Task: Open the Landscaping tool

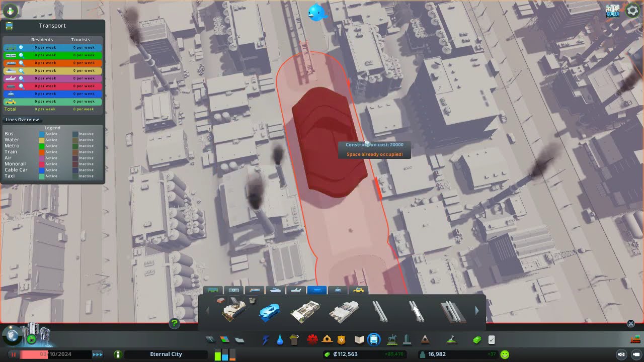Action: [451, 340]
